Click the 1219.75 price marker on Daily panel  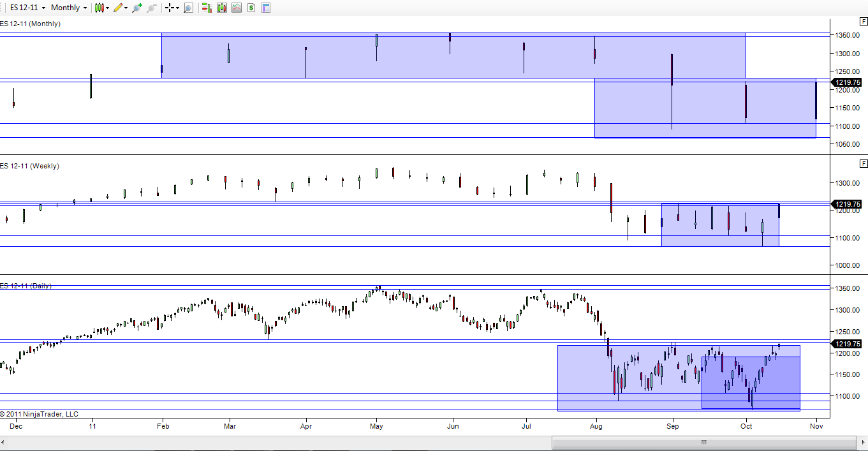(x=848, y=344)
